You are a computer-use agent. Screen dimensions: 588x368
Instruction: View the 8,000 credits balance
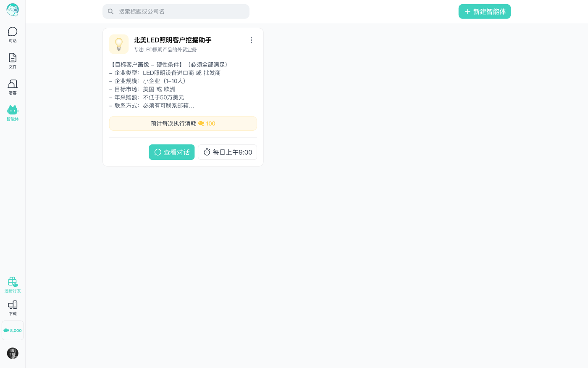tap(13, 331)
